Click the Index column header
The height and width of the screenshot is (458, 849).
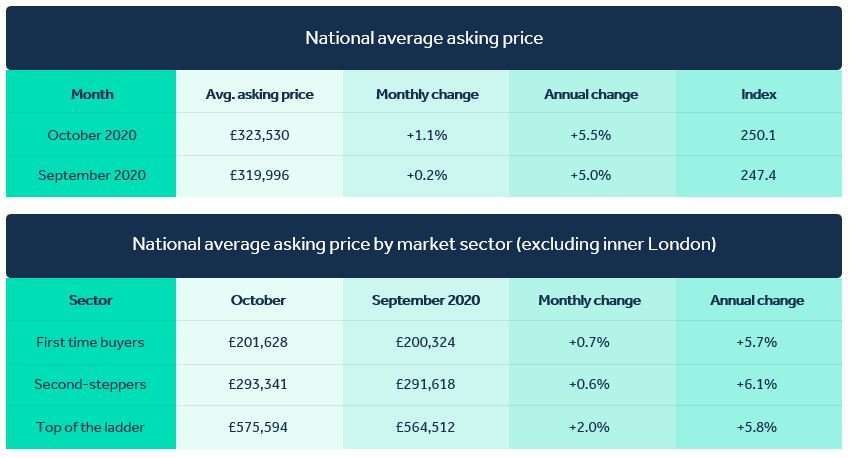pos(759,94)
